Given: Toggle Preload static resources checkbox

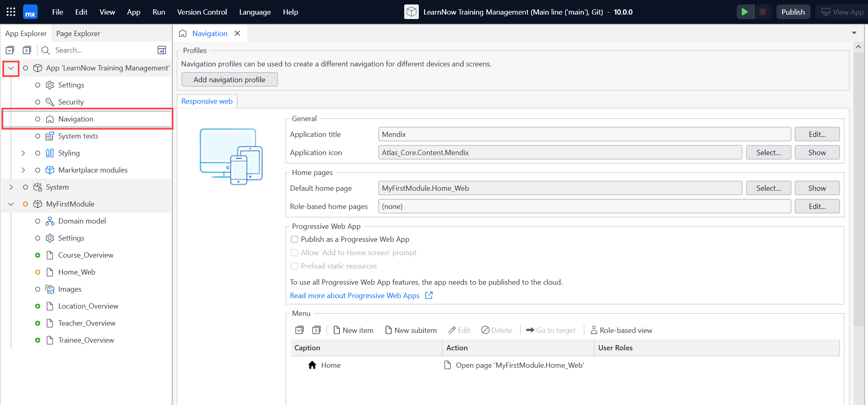Looking at the screenshot, I should pos(294,266).
